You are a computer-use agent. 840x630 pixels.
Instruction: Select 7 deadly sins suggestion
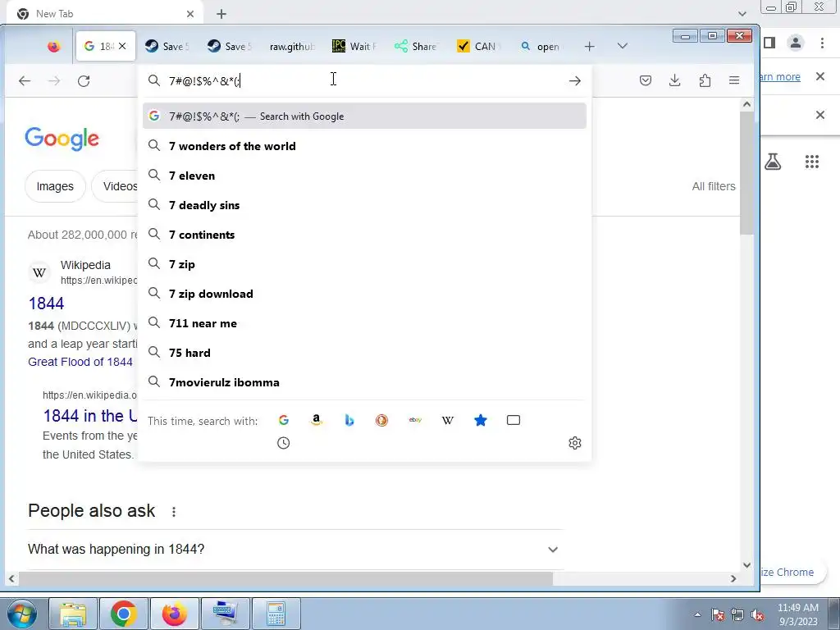tap(364, 204)
